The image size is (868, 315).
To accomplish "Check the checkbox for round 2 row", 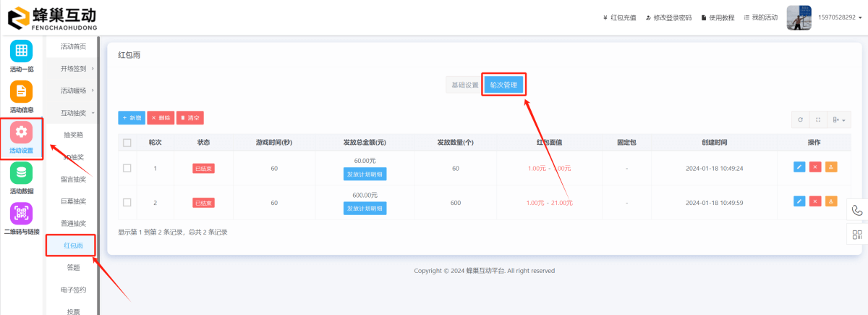I will click(127, 202).
